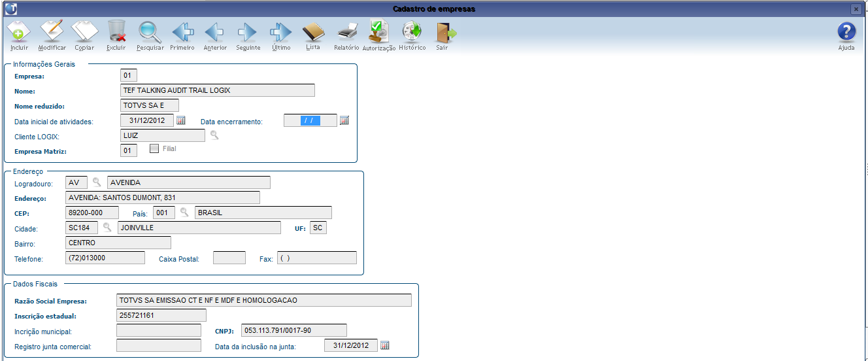Go to Seguinte record
Image resolution: width=868 pixels, height=361 pixels.
point(247,31)
